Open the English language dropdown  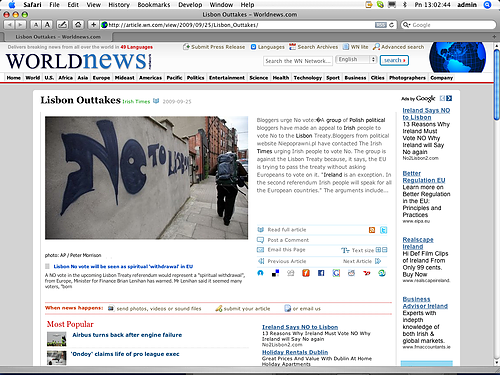(356, 60)
